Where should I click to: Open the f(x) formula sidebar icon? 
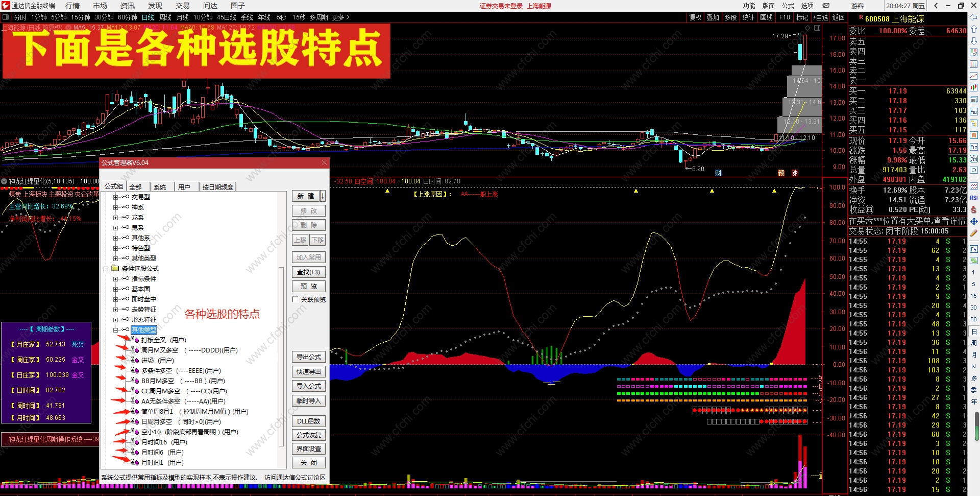(974, 159)
